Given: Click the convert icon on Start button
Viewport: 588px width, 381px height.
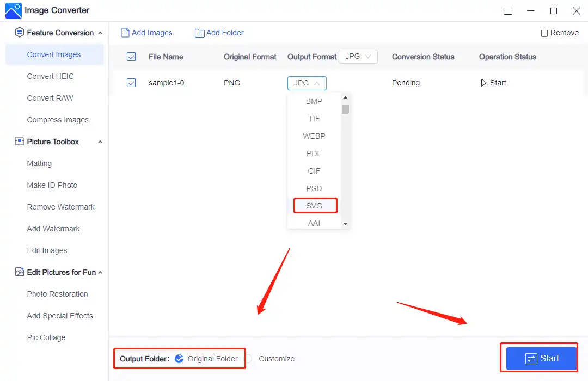Looking at the screenshot, I should tap(531, 359).
